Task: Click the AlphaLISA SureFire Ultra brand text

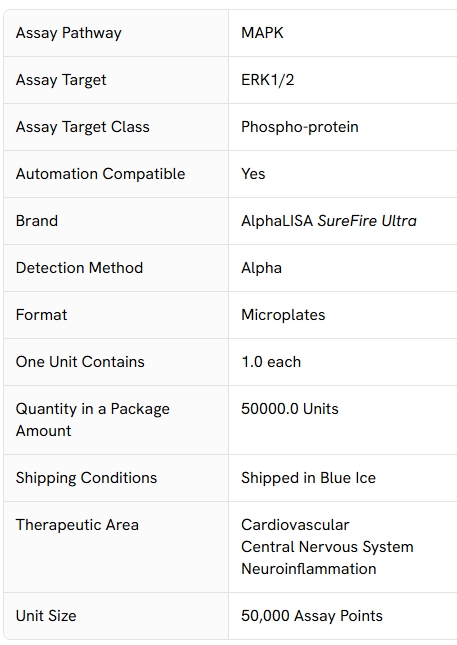Action: click(329, 221)
